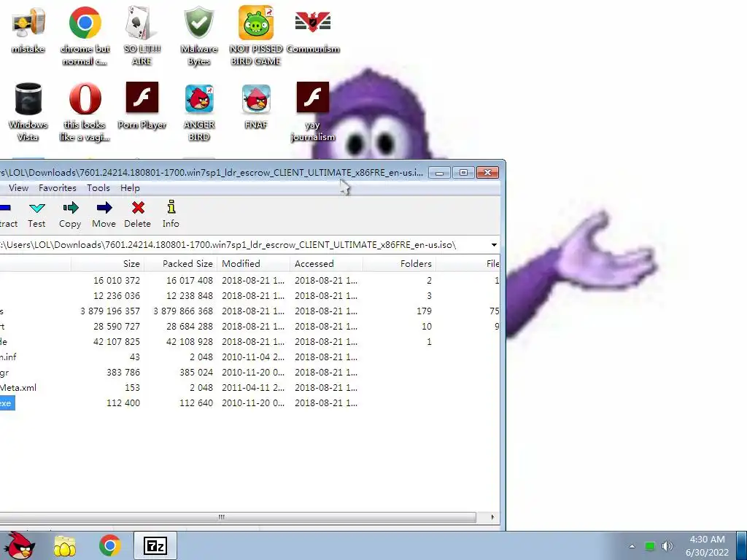The width and height of the screenshot is (747, 560).
Task: Sort by the Accessed column header
Action: click(x=326, y=264)
